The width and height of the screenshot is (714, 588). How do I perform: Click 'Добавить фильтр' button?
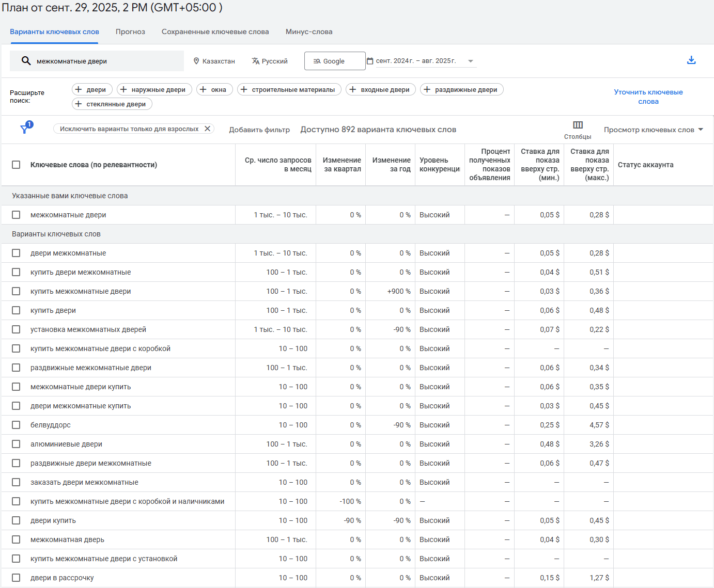(259, 130)
